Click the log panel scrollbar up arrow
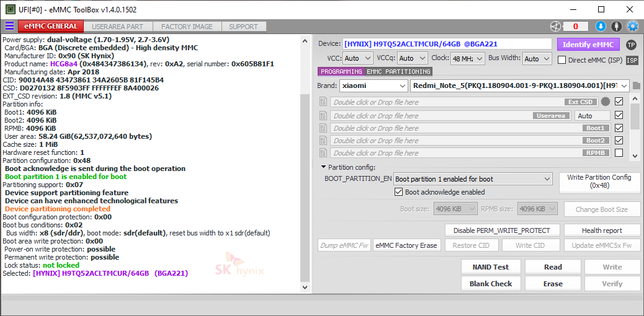Image resolution: width=644 pixels, height=316 pixels. click(305, 41)
